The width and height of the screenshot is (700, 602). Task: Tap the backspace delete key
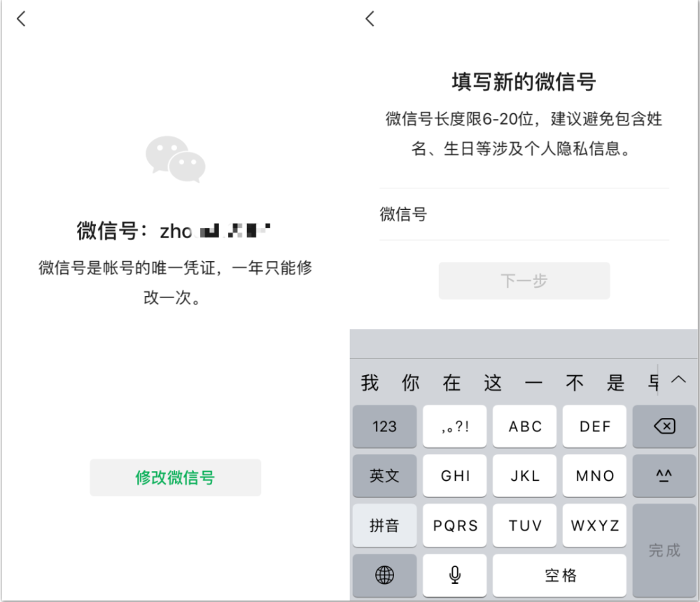665,426
